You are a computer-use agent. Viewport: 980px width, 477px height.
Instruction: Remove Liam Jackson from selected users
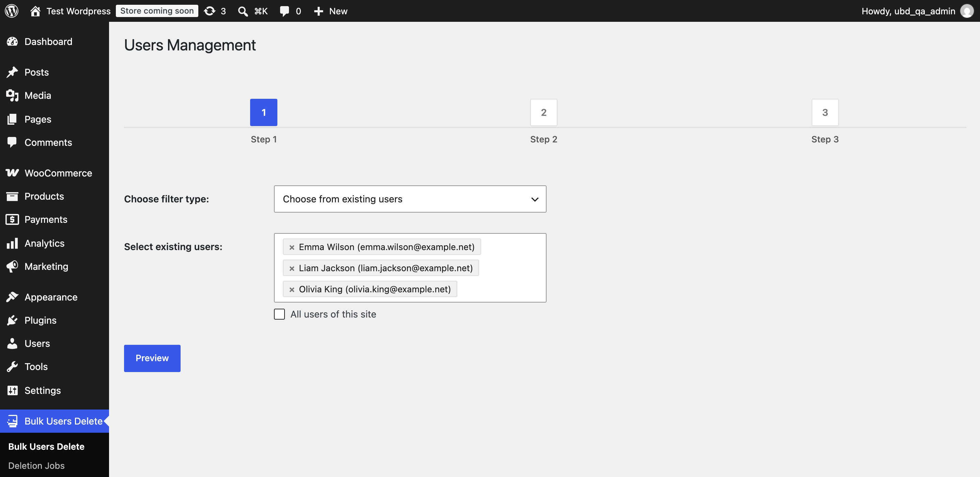click(x=292, y=268)
